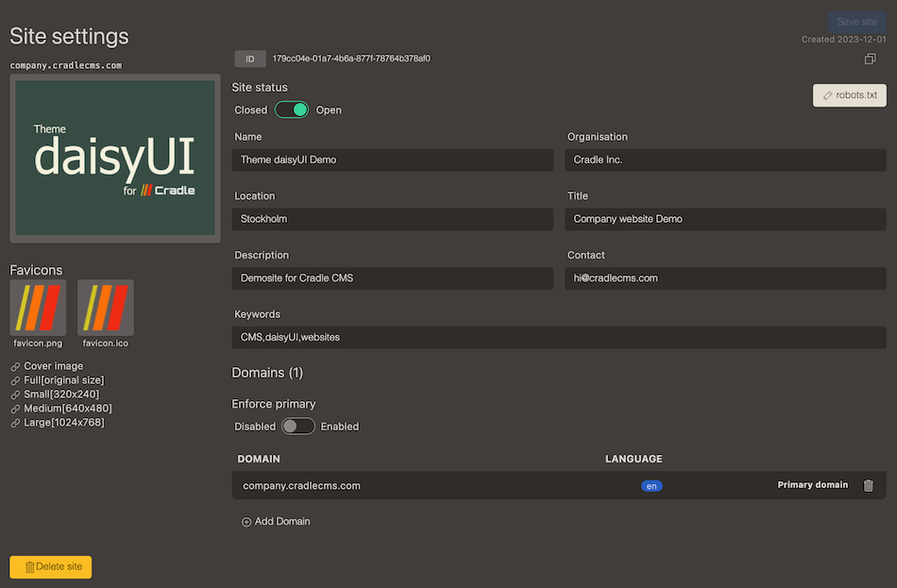Screen dimensions: 897x588
Task: Open the Cover image link
Action: point(47,366)
